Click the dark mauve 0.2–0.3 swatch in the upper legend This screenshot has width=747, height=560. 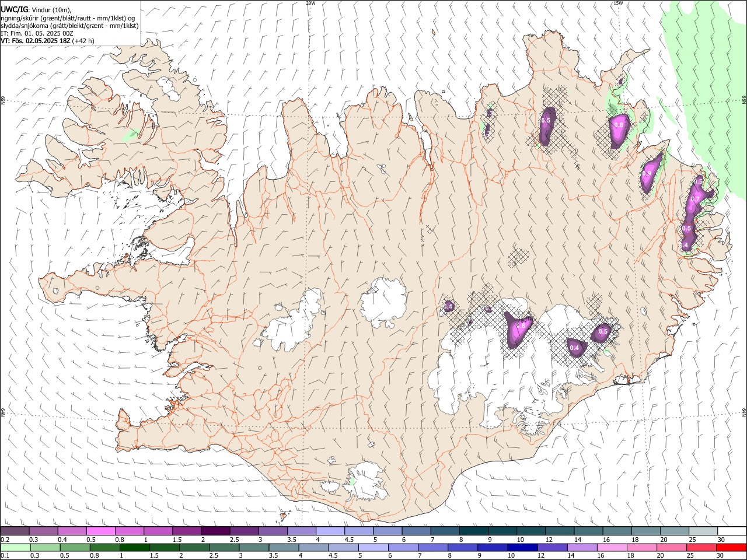click(x=15, y=531)
